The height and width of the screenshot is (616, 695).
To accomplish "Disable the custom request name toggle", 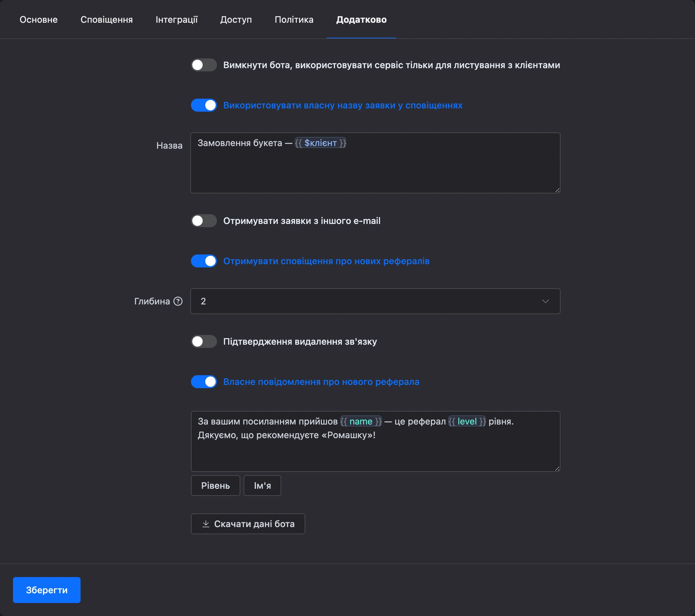I will click(x=204, y=105).
